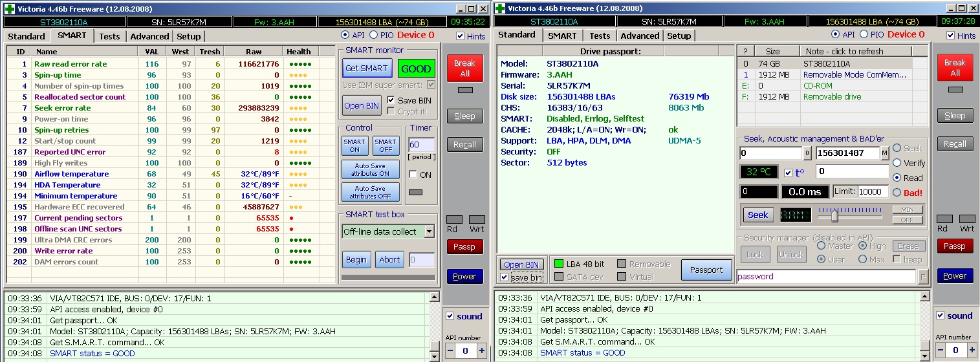This screenshot has height=364, width=980.
Task: Open Setup tab in left window
Action: click(x=189, y=36)
